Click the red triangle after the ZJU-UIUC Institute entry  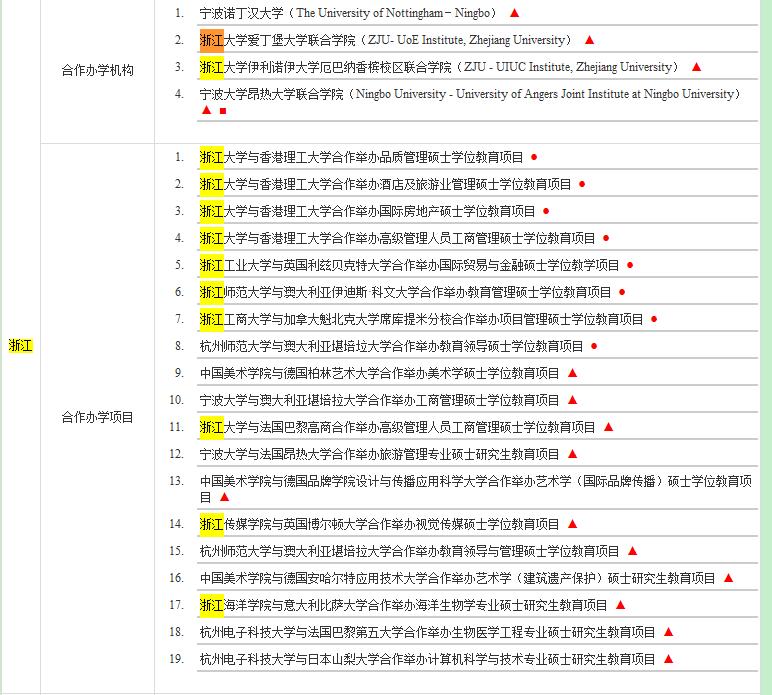tap(697, 67)
